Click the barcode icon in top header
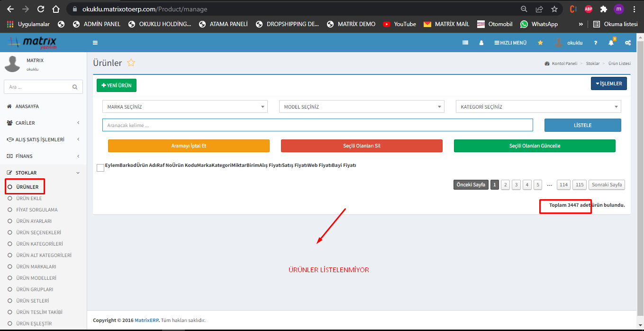The width and height of the screenshot is (644, 331). (x=465, y=43)
